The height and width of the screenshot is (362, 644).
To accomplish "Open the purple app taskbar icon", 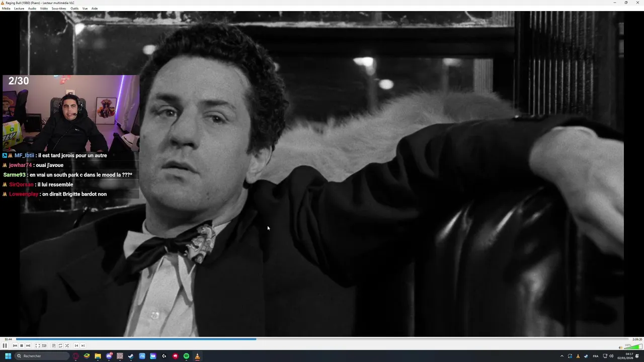I will (x=153, y=356).
